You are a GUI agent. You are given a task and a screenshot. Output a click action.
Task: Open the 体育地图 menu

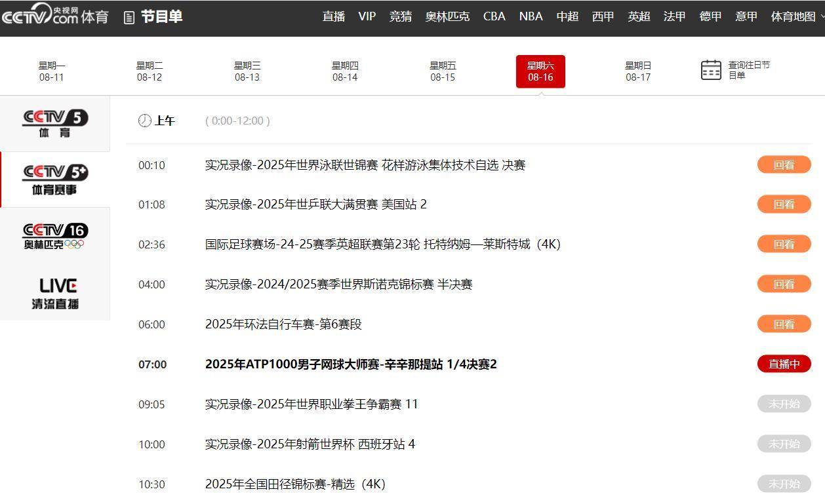point(794,16)
